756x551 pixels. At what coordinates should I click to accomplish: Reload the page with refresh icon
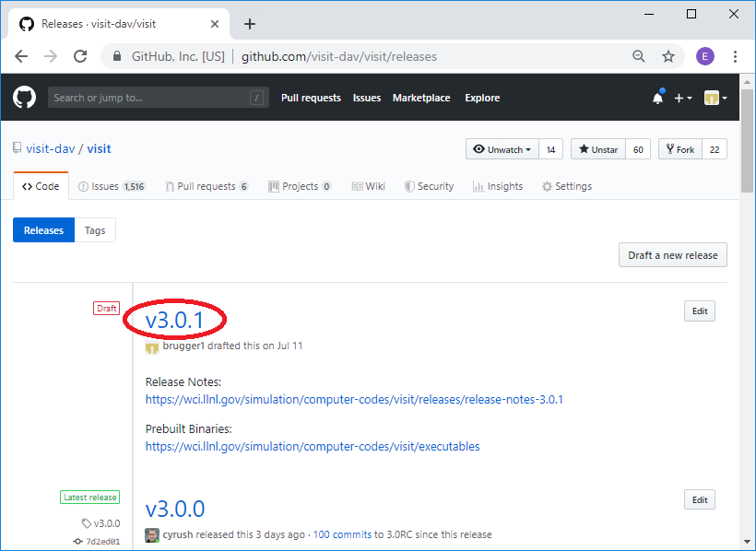80,56
